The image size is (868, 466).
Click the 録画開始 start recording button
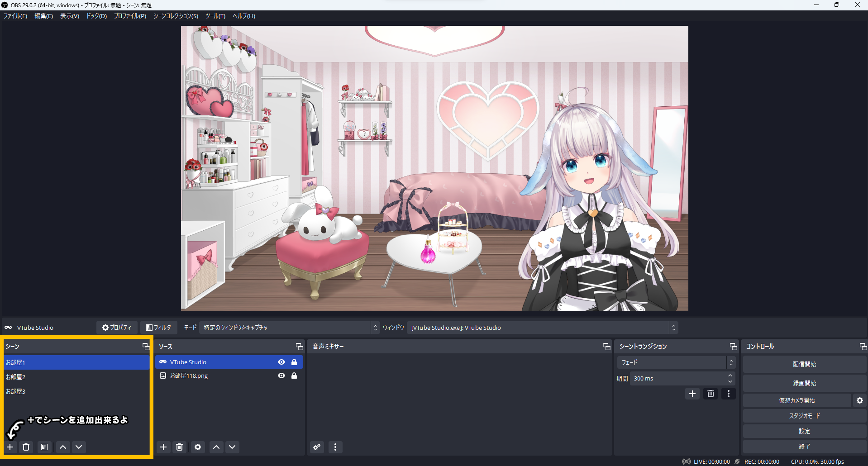click(x=804, y=383)
